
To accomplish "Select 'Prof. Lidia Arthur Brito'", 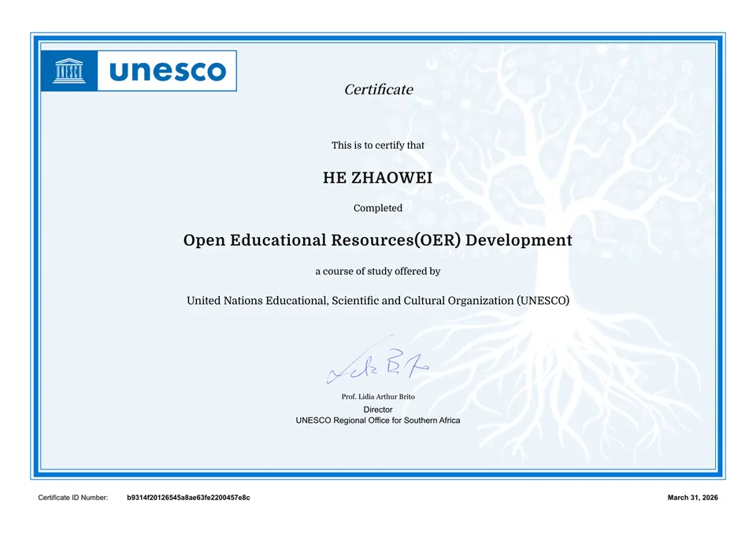I will click(x=378, y=396).
